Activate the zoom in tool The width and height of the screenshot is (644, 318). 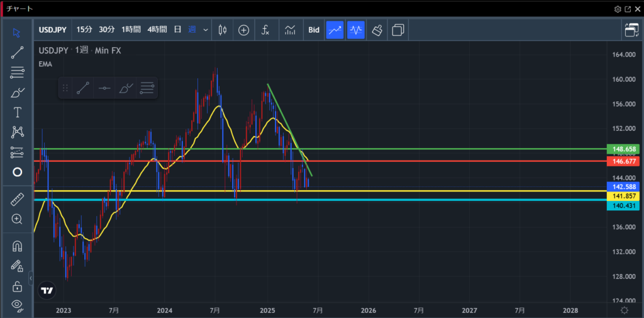pyautogui.click(x=17, y=219)
